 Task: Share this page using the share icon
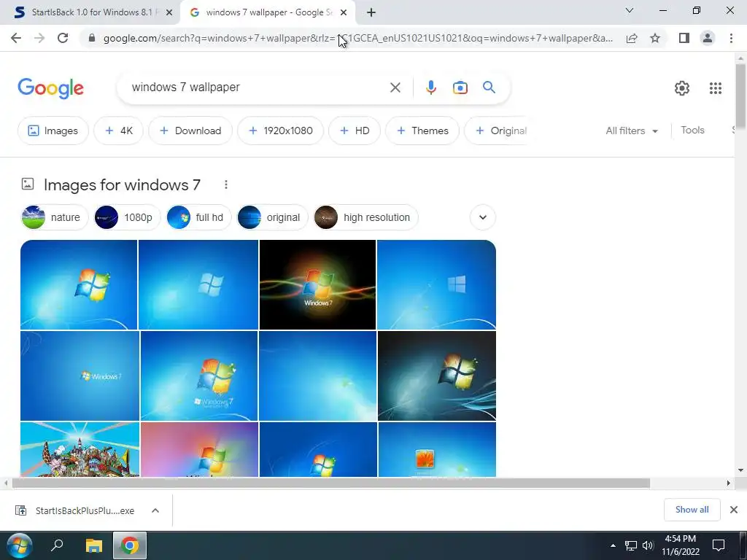[632, 38]
